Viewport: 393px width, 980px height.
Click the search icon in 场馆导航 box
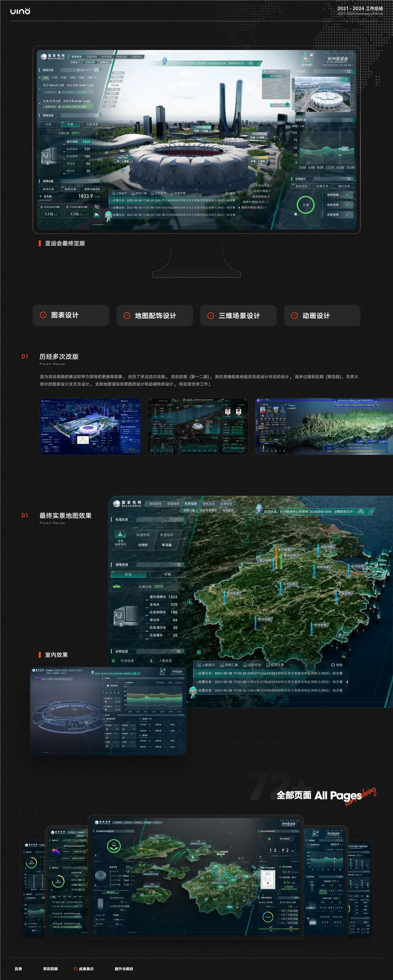(265, 71)
